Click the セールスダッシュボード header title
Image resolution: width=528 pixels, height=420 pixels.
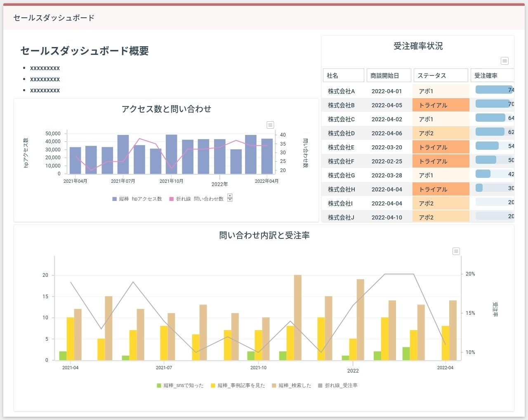(53, 18)
